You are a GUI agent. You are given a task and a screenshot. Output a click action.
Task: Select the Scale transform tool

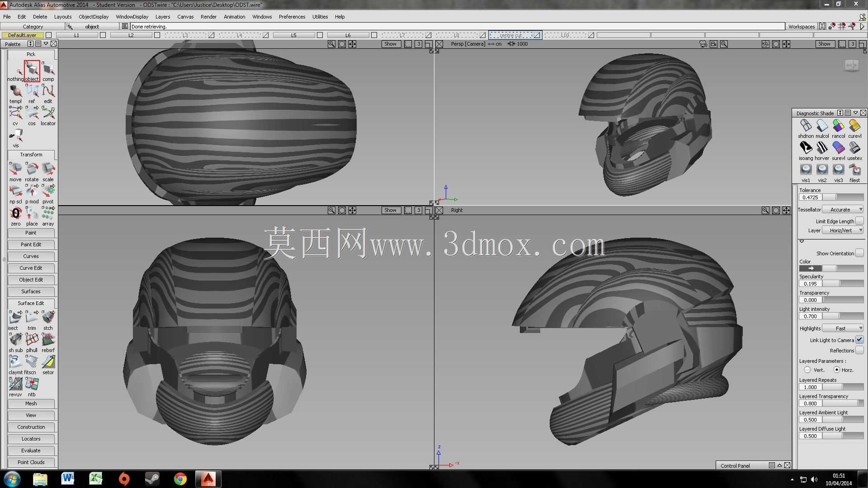[x=48, y=172]
